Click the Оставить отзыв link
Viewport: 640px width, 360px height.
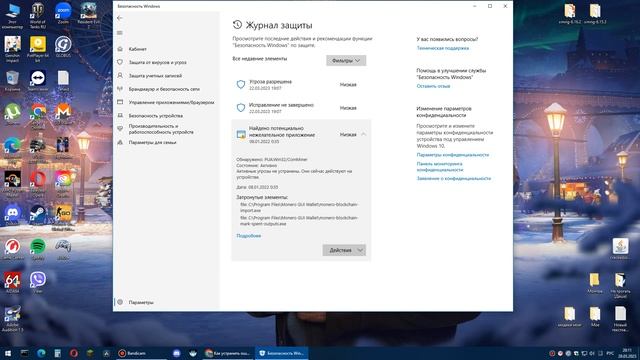433,86
